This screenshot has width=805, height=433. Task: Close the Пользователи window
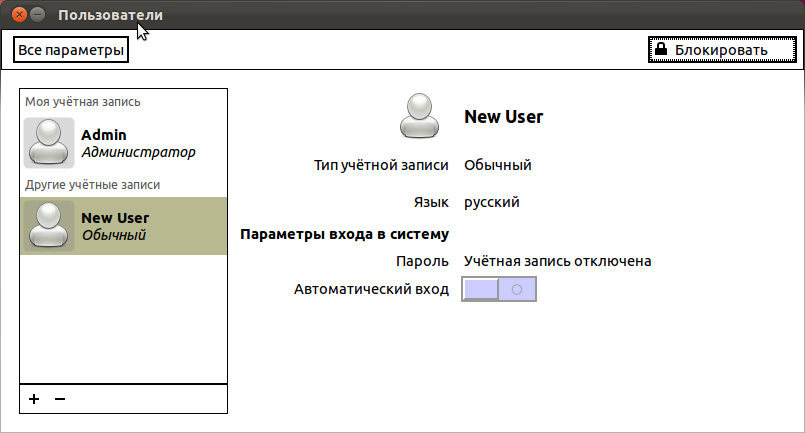pyautogui.click(x=20, y=14)
